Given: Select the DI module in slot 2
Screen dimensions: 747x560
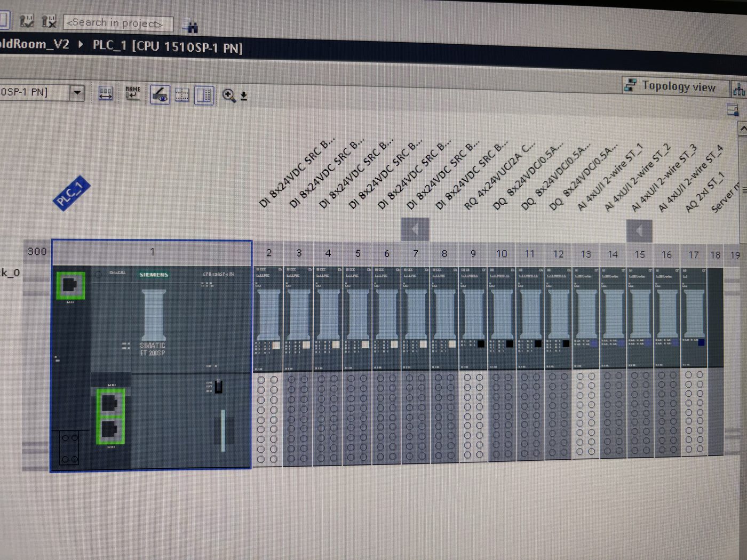Looking at the screenshot, I should [268, 318].
